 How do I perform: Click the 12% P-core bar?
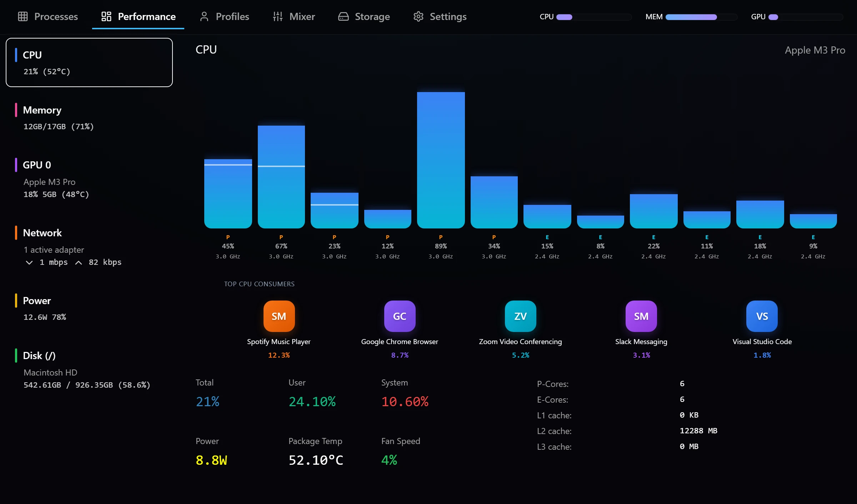[x=388, y=219]
